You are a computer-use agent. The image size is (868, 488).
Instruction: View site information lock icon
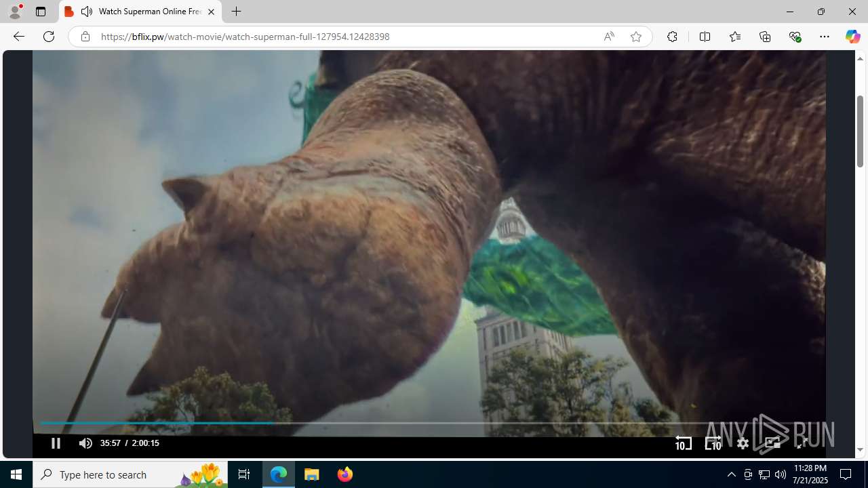click(x=85, y=37)
